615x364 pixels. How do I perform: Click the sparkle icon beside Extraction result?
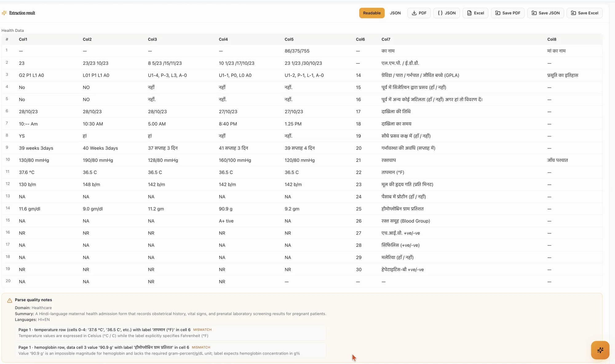[x=4, y=13]
